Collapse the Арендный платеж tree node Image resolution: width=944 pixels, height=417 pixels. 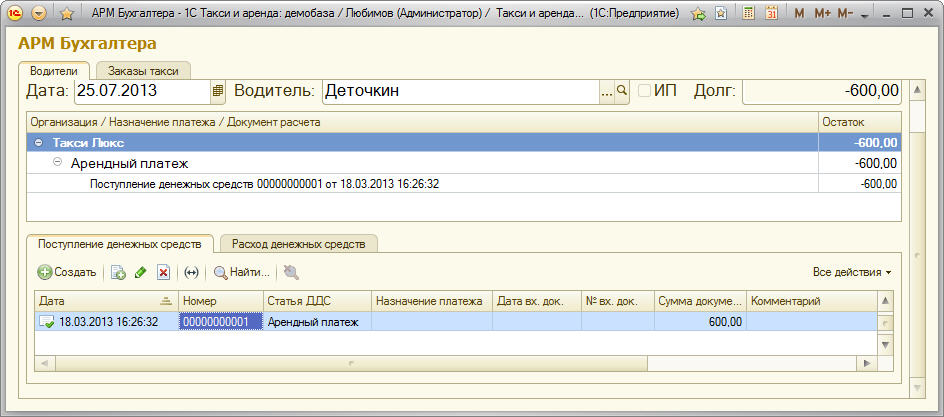[x=57, y=163]
